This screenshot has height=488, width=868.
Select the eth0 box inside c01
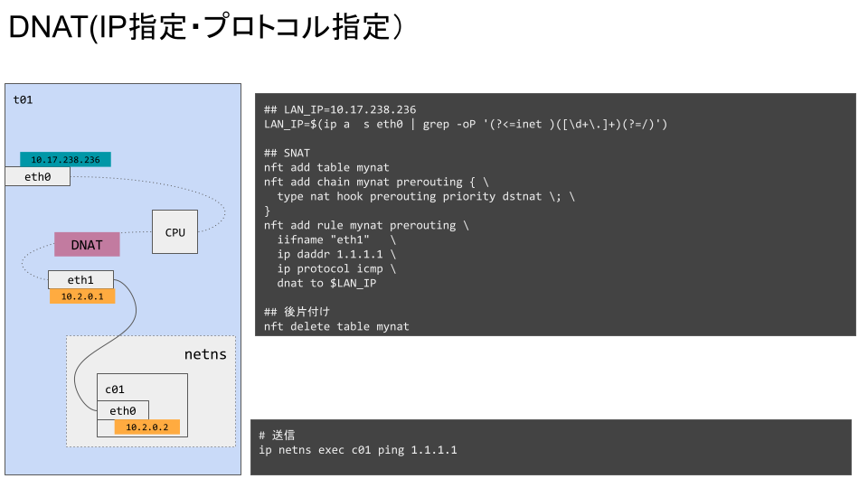pyautogui.click(x=123, y=410)
